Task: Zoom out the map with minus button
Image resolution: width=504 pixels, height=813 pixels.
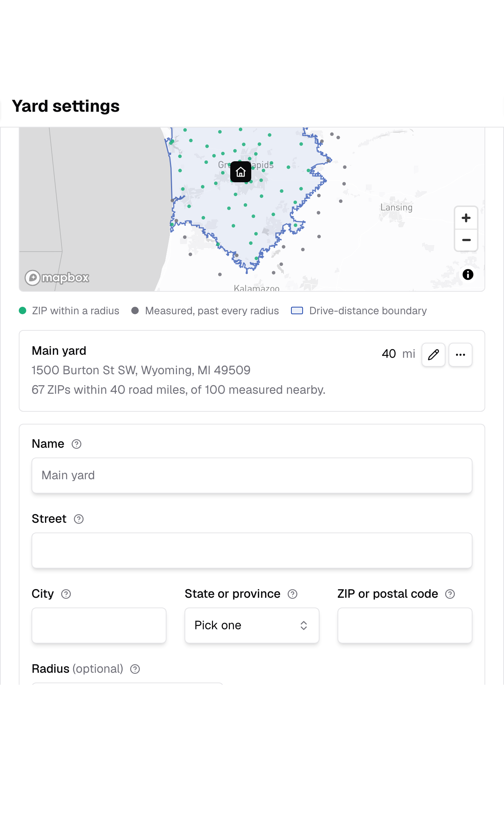Action: point(466,240)
